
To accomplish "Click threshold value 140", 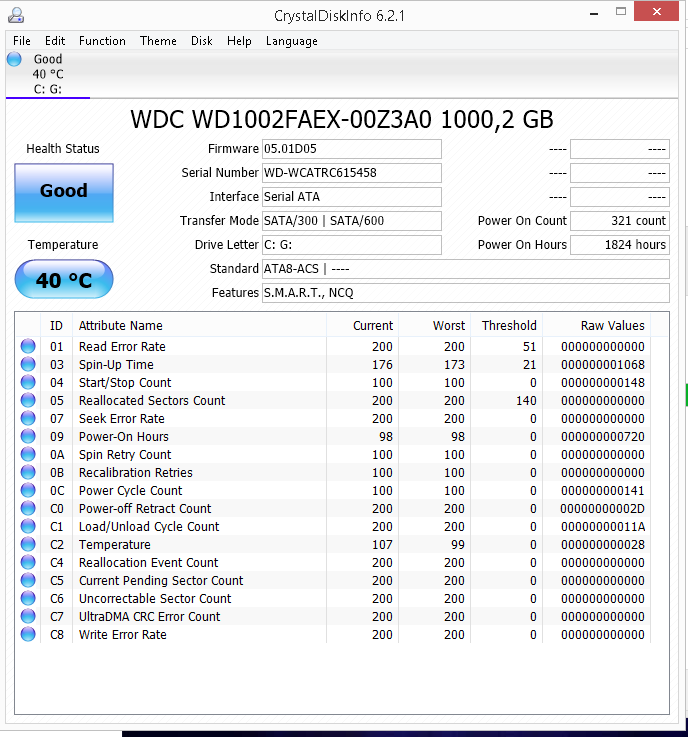I will (526, 400).
